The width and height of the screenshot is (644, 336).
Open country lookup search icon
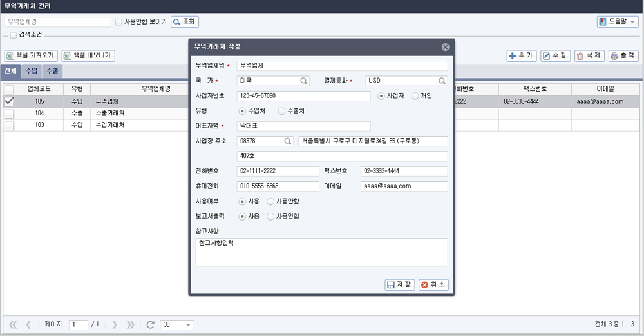[303, 81]
